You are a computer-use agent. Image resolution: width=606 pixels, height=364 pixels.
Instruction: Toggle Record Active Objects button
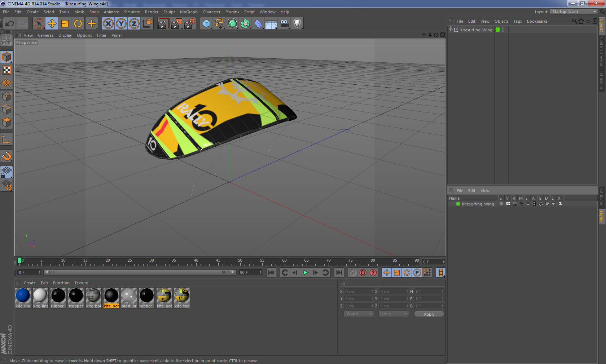coord(353,272)
